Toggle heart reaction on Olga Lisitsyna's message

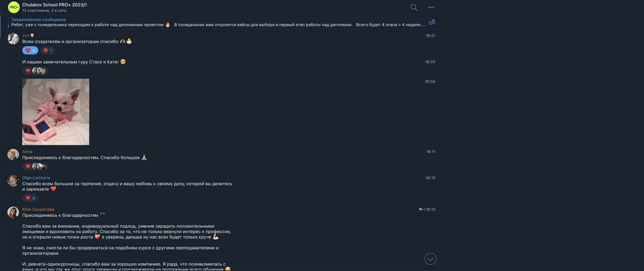point(30,198)
